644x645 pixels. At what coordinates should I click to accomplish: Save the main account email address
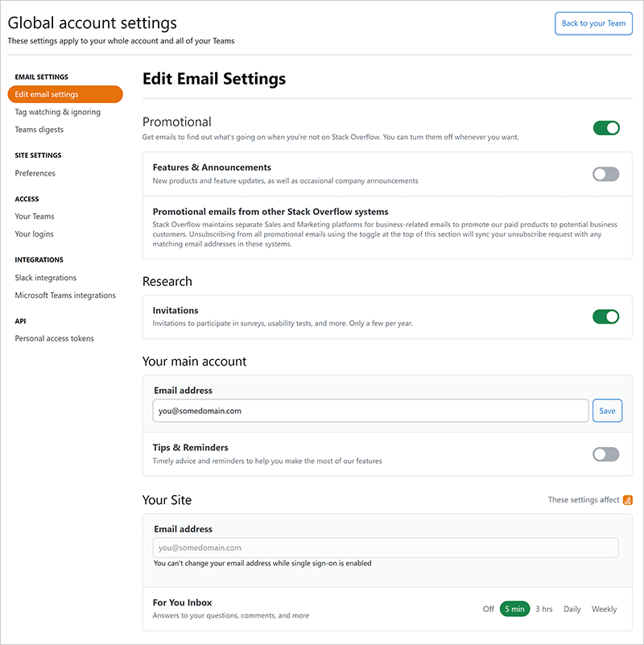click(607, 411)
